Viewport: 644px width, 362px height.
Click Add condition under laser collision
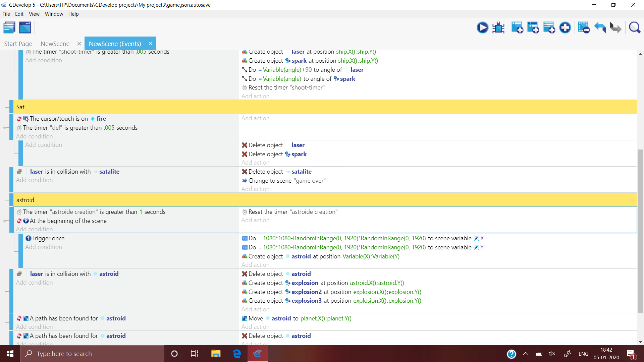(x=35, y=180)
